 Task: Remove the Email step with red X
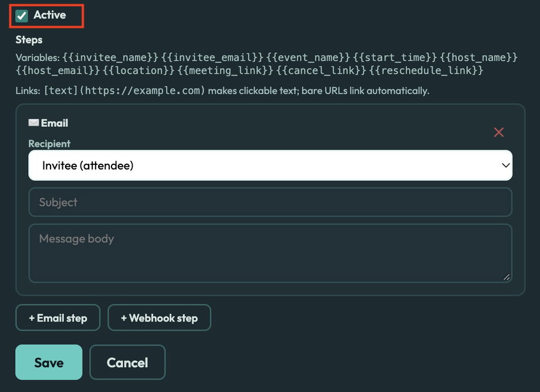pos(499,132)
